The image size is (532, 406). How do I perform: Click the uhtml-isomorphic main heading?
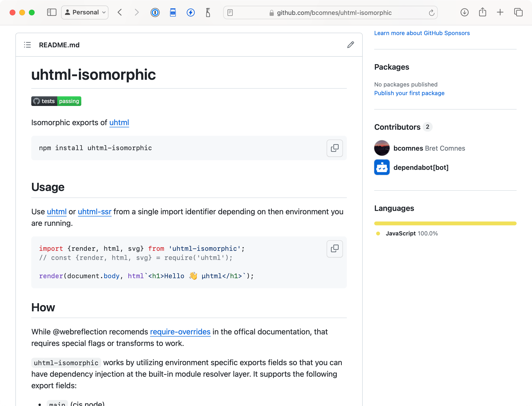tap(93, 74)
